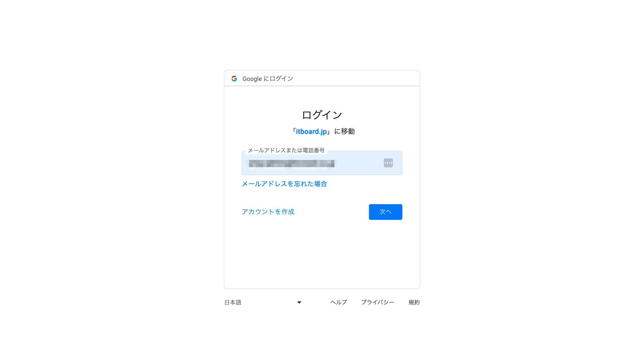Image resolution: width=644 pixels, height=359 pixels.
Task: Click the メールアドレスまたは電話番号 field label
Action: 286,150
